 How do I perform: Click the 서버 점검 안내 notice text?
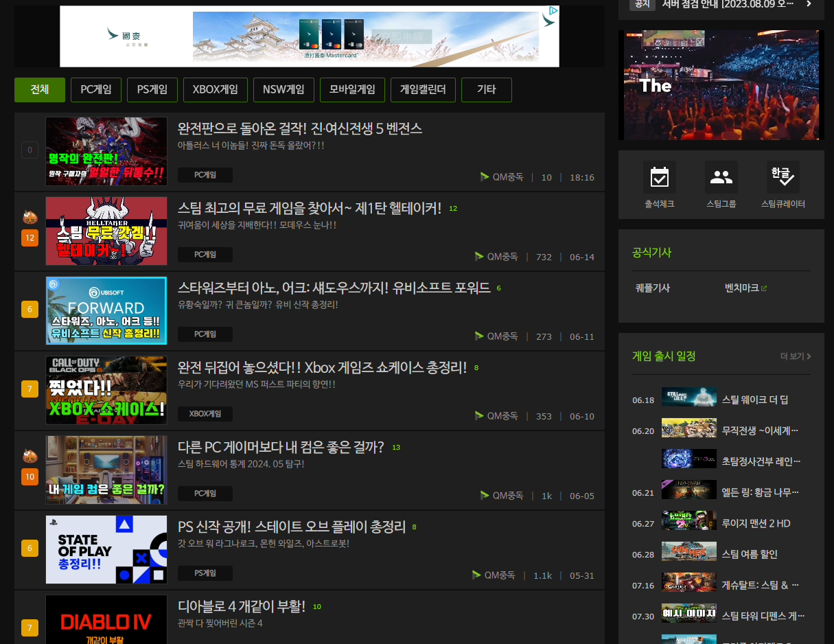click(728, 3)
